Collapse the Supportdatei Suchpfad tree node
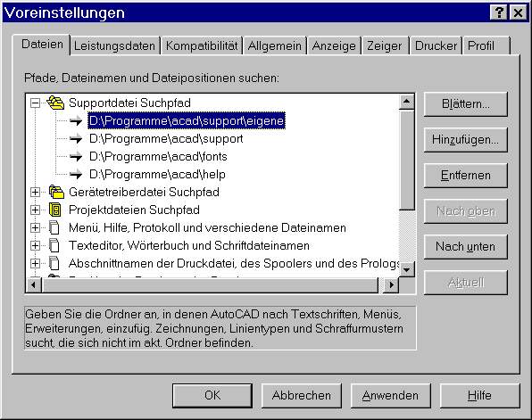 pyautogui.click(x=35, y=103)
